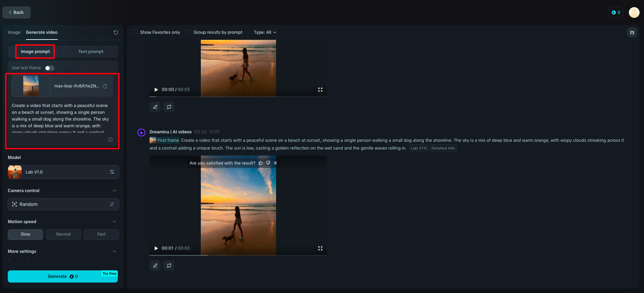Give thumbs up to the result
This screenshot has width=644, height=293.
(261, 163)
